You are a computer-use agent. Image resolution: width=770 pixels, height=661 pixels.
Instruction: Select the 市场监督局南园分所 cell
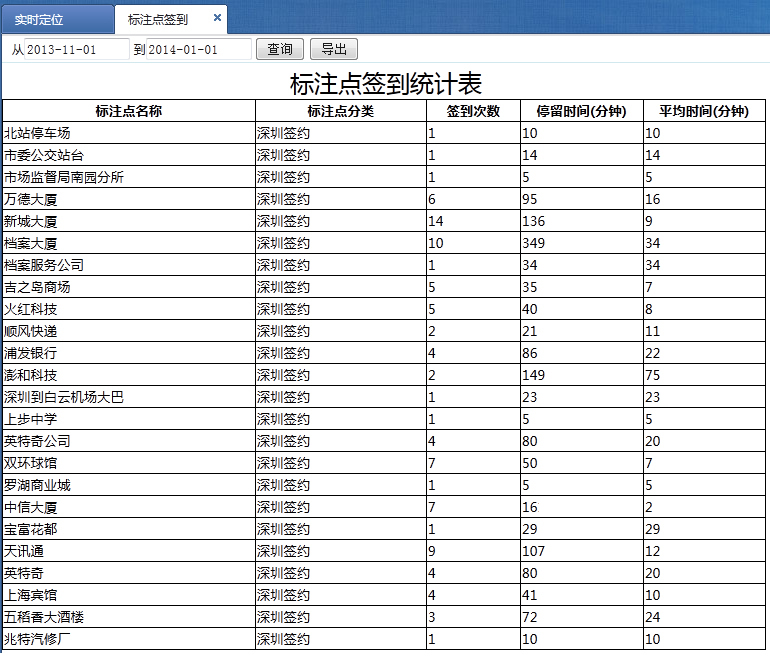(x=64, y=177)
